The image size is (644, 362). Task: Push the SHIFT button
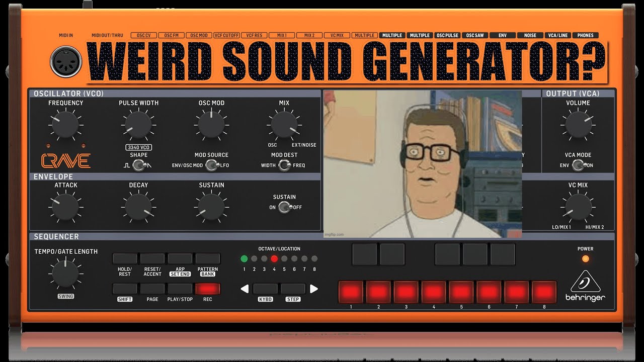pyautogui.click(x=125, y=289)
